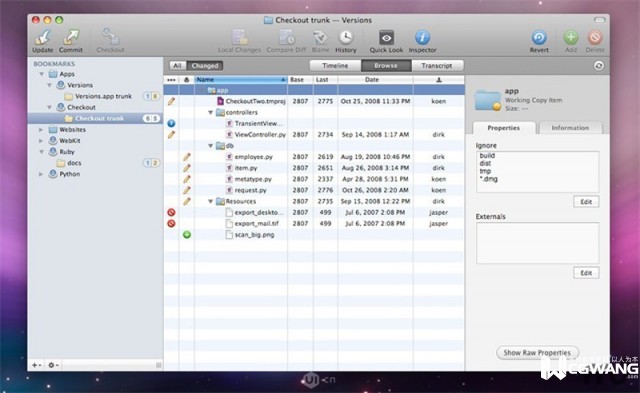Select the All filter toggle
This screenshot has width=640, height=393.
(177, 66)
